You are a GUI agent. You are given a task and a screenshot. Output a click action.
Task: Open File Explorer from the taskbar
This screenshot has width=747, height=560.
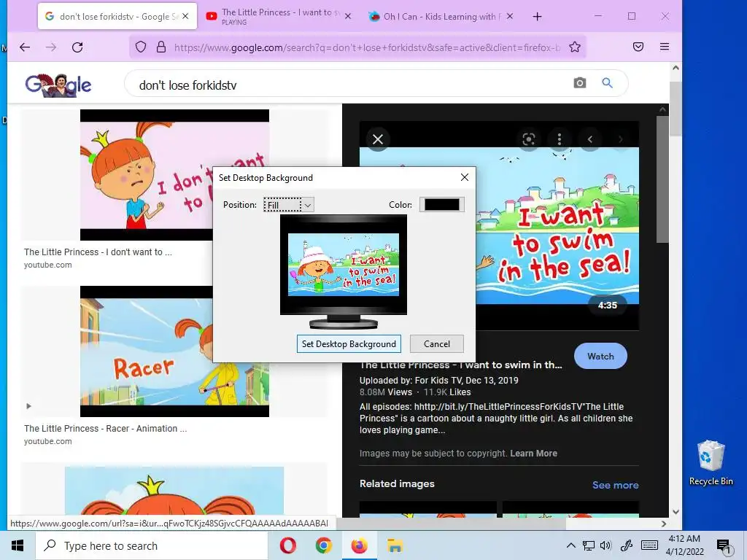[x=395, y=545]
